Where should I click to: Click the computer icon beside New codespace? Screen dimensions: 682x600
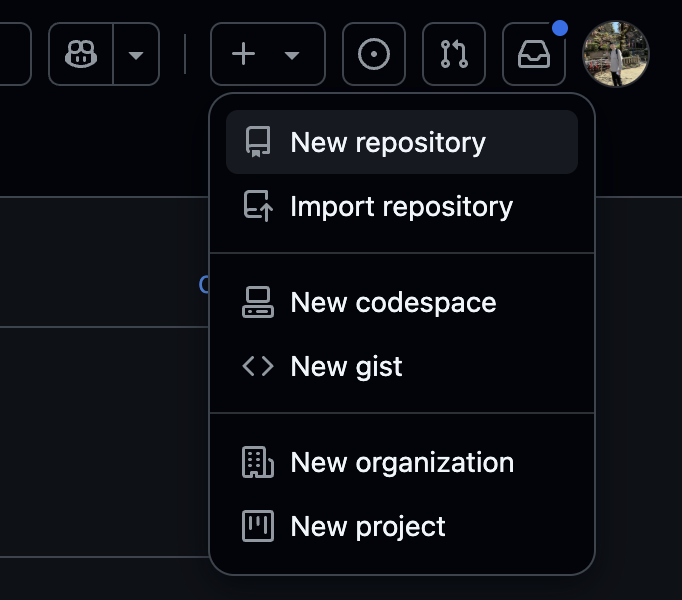[x=258, y=302]
